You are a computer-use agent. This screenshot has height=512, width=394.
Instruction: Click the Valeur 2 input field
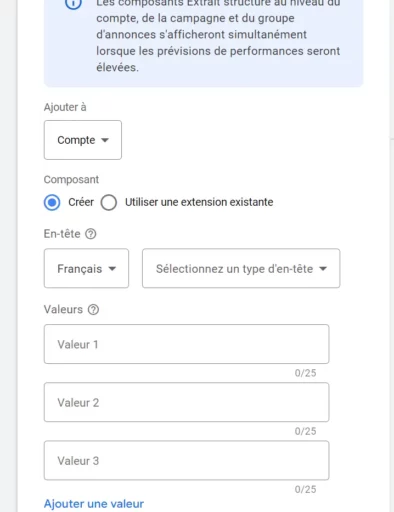click(187, 402)
